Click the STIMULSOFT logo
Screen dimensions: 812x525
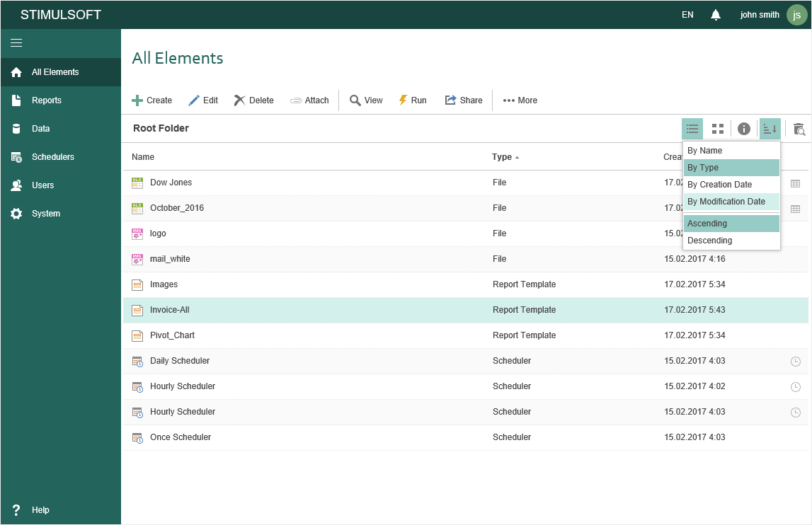(x=61, y=15)
